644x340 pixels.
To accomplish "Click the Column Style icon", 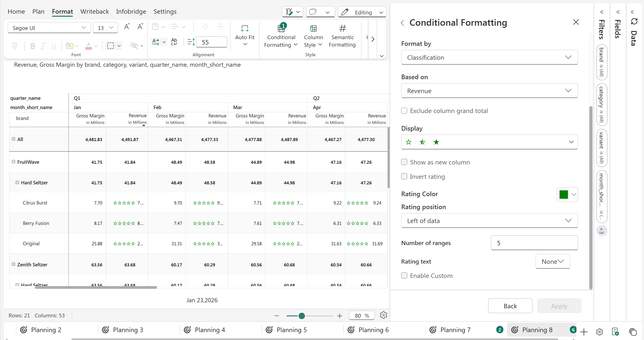I will click(x=313, y=28).
